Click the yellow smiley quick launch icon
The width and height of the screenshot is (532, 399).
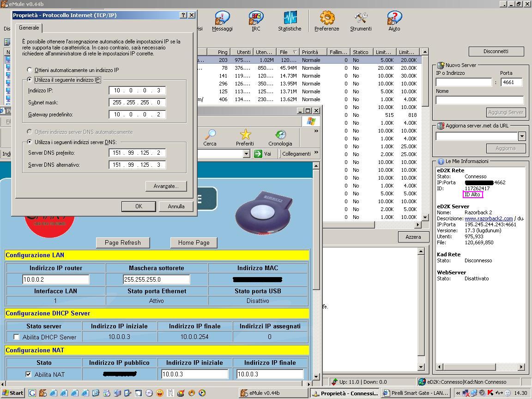click(x=159, y=393)
